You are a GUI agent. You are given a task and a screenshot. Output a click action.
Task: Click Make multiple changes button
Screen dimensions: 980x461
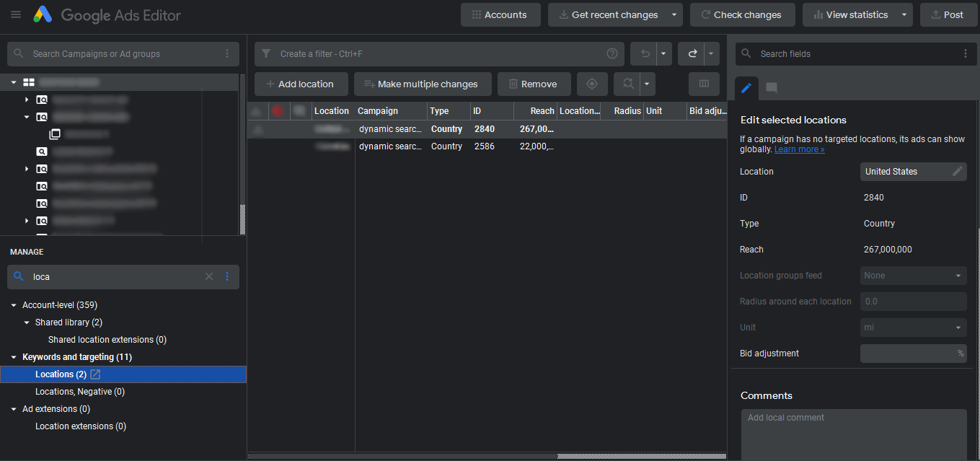423,84
